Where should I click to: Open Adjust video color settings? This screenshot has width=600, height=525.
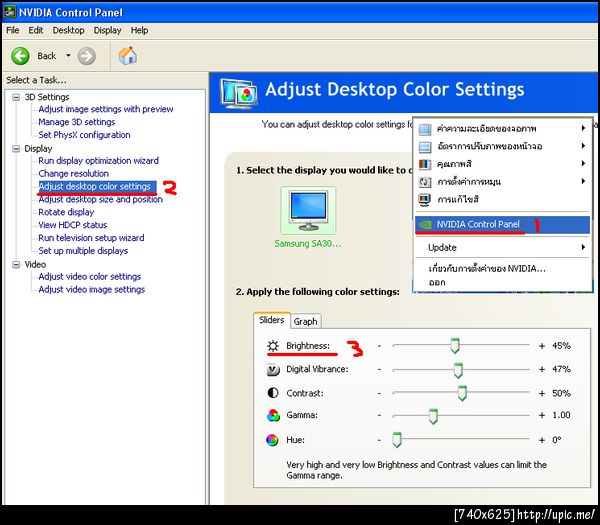pyautogui.click(x=90, y=277)
